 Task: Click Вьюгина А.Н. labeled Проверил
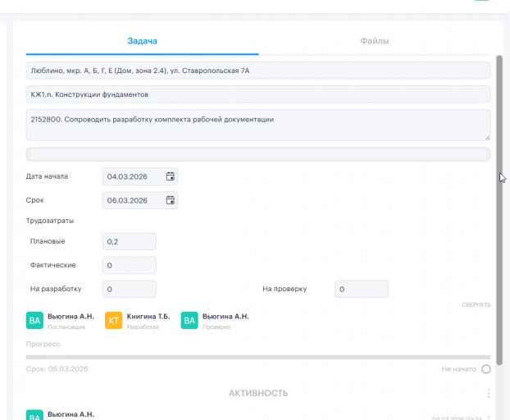coord(225,317)
